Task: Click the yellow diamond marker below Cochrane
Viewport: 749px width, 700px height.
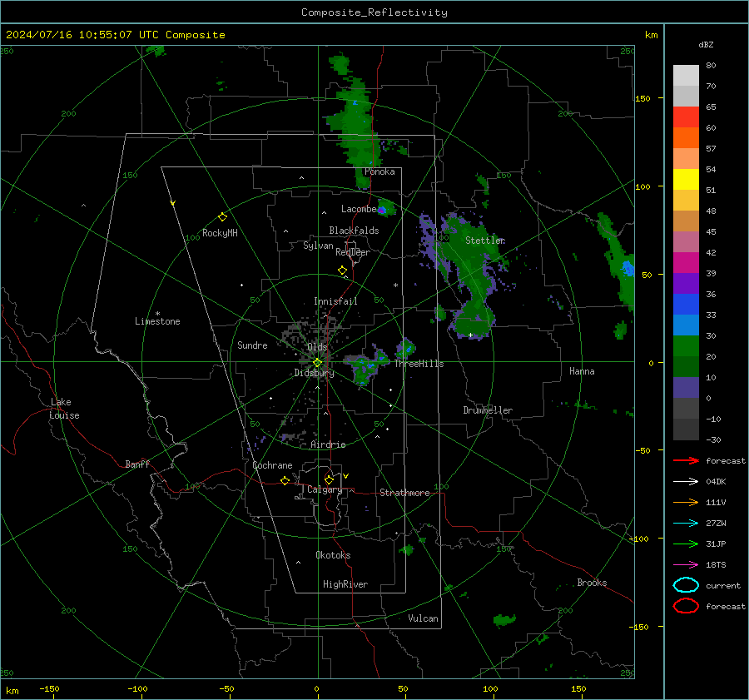Action: tap(285, 481)
